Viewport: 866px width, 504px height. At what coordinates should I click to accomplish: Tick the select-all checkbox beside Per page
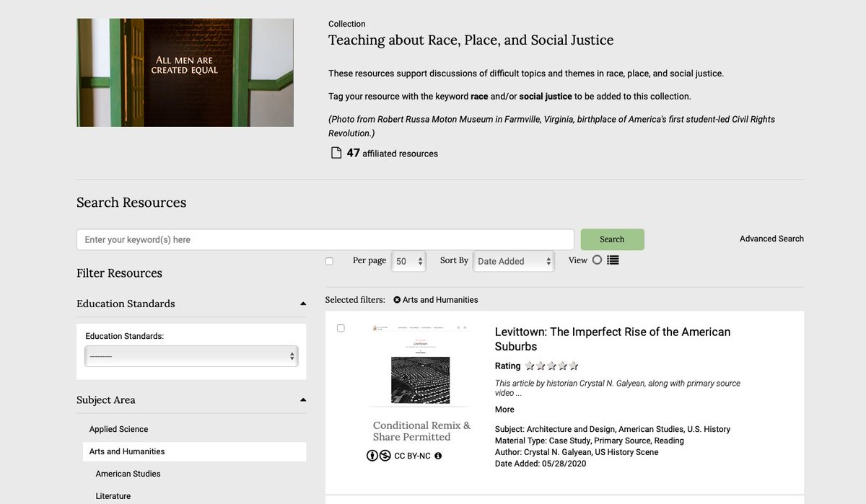click(329, 261)
